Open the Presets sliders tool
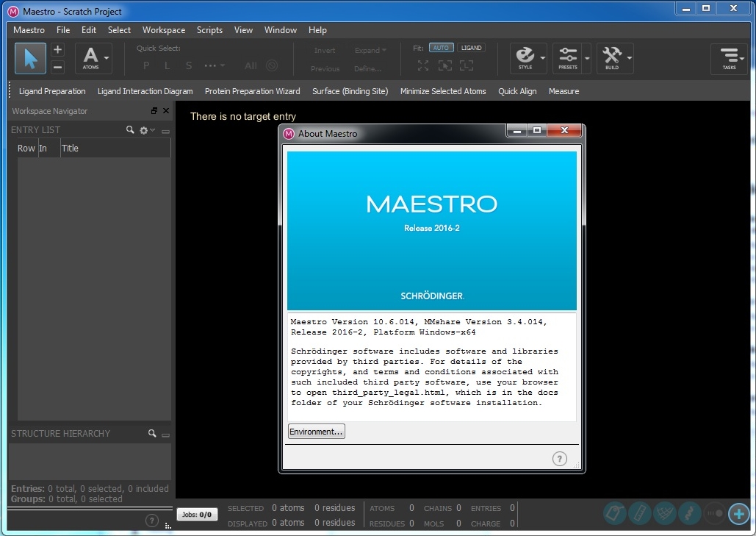This screenshot has width=756, height=536. coord(567,58)
